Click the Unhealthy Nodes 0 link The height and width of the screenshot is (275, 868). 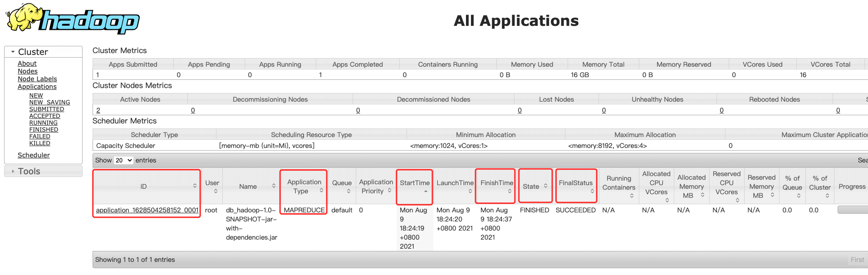pos(604,110)
